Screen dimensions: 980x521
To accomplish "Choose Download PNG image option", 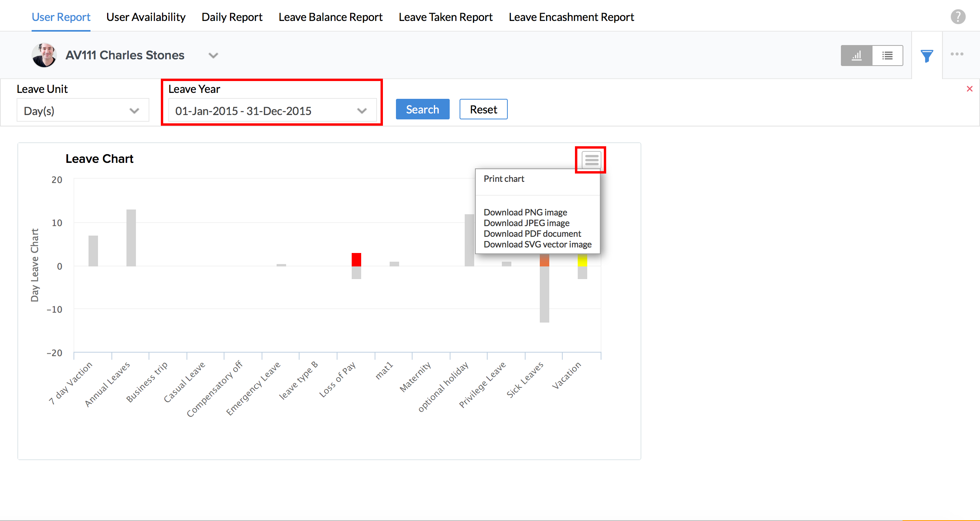I will [525, 212].
